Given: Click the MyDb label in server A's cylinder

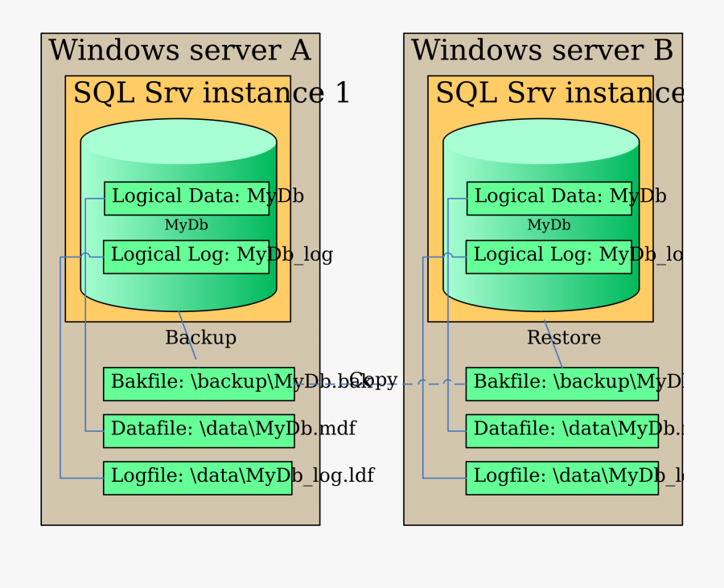Looking at the screenshot, I should [x=187, y=225].
